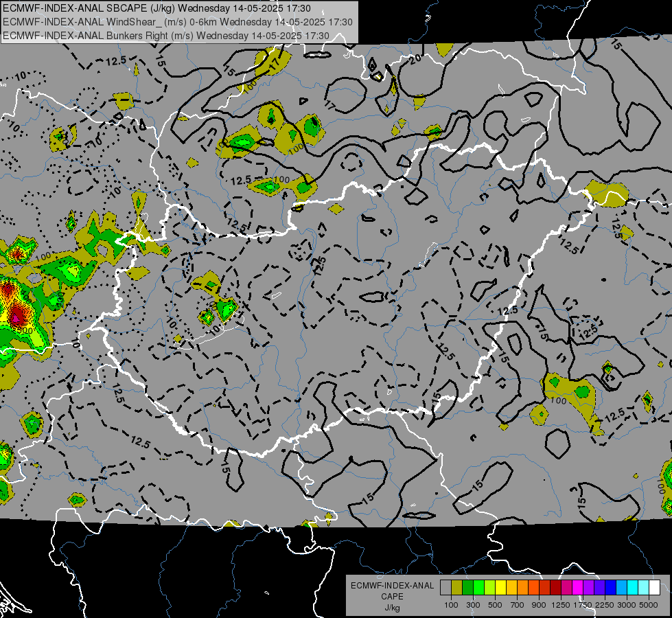Click the 100 tick label under the legend
This screenshot has height=618, width=672.
(x=451, y=605)
